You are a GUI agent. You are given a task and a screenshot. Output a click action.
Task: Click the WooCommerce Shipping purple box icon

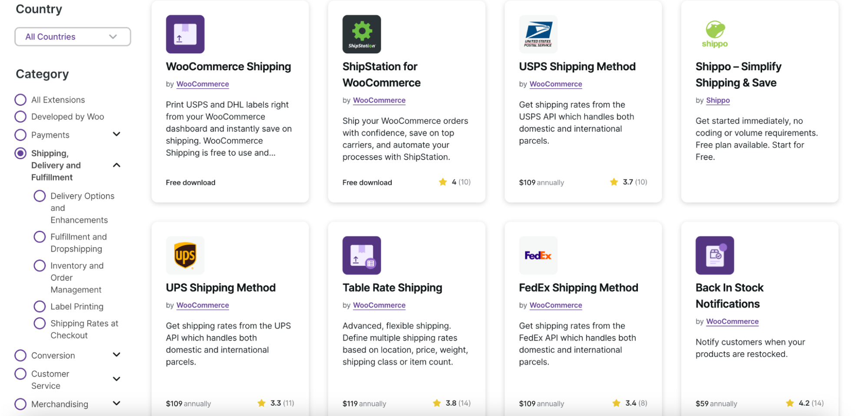tap(185, 34)
